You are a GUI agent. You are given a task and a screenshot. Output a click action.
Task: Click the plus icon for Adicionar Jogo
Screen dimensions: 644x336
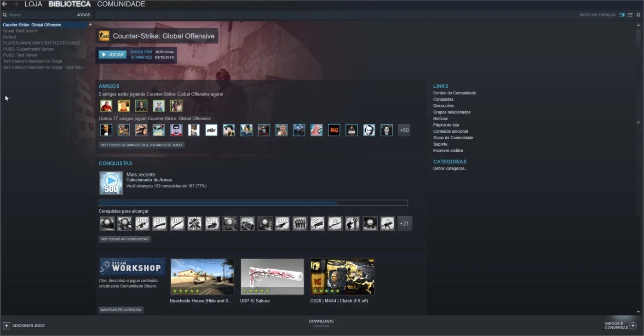click(6, 325)
